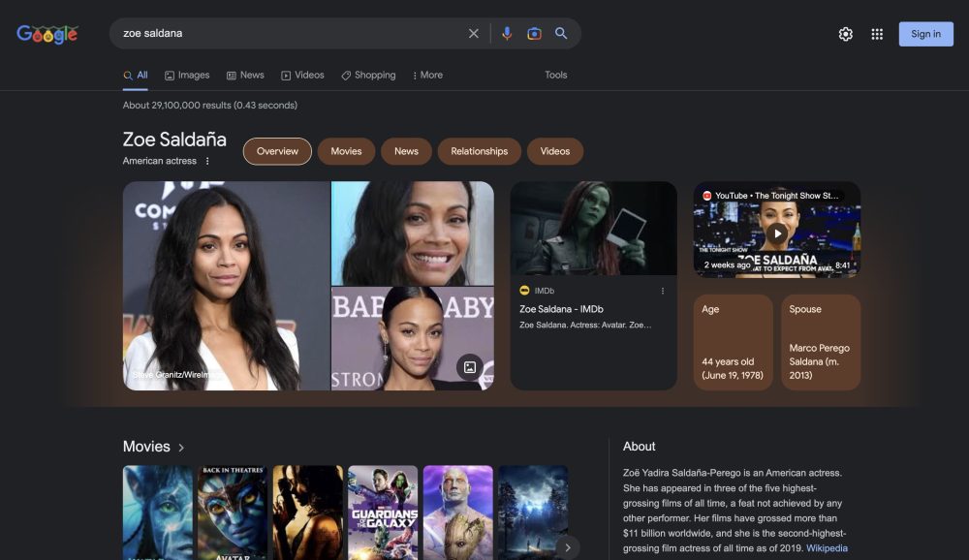Go to Google homepage via logo
The height and width of the screenshot is (560, 969).
[47, 34]
